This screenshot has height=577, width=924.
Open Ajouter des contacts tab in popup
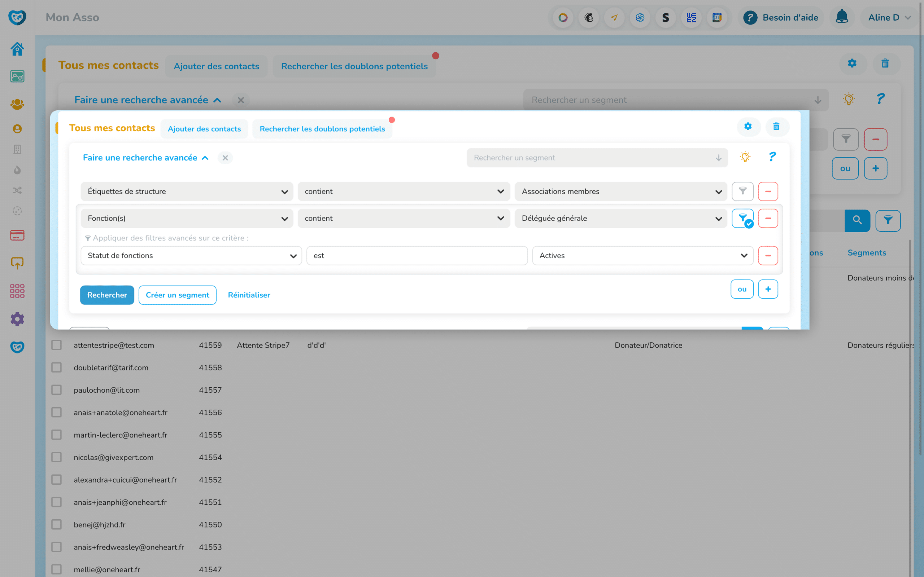coord(204,129)
